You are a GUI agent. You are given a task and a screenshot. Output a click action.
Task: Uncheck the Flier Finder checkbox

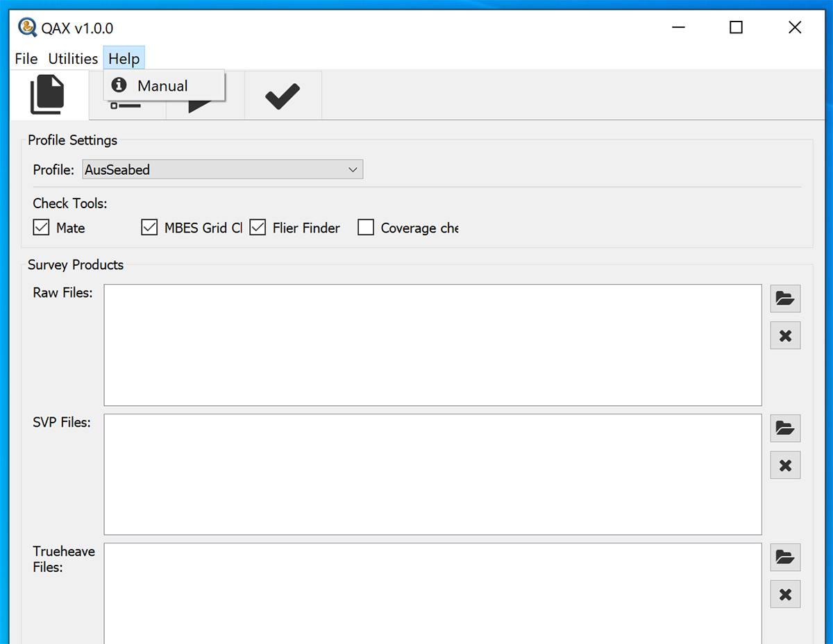tap(258, 228)
